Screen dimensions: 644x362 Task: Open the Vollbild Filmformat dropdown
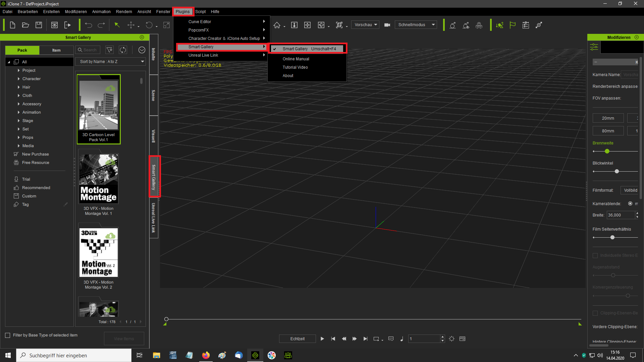tap(629, 190)
